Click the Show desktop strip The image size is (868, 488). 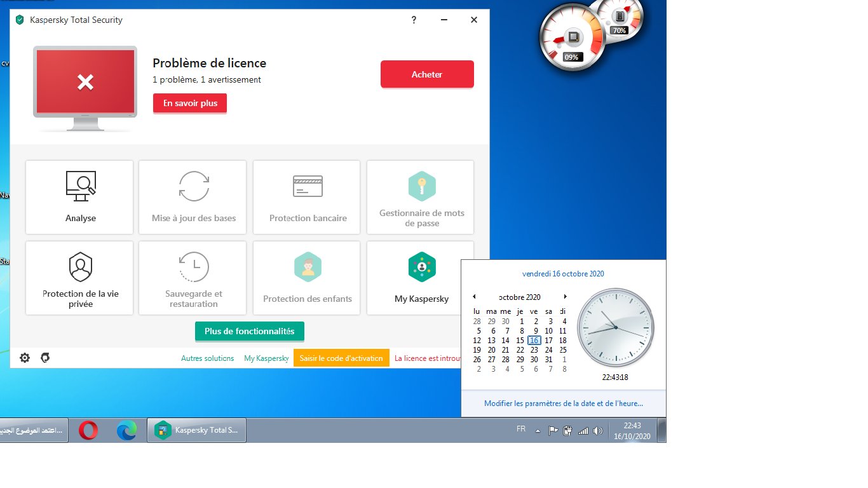661,430
